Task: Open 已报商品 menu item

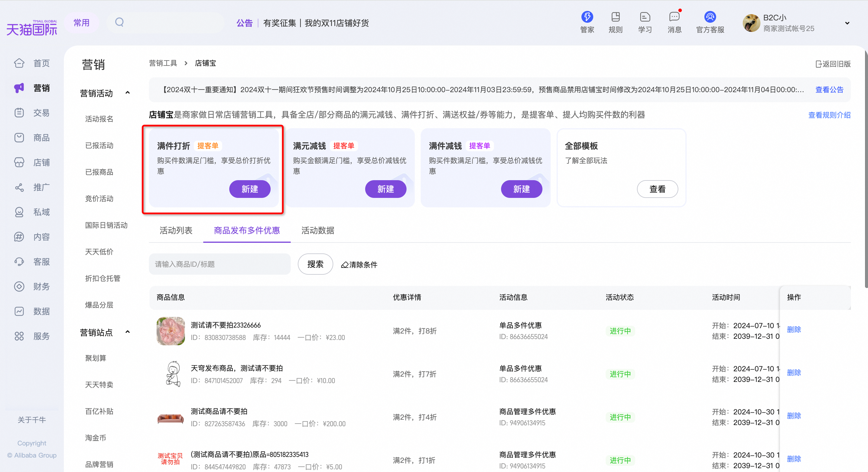Action: point(99,172)
